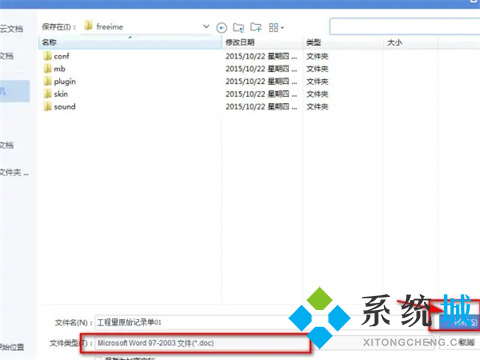Expand the freeime save location dropdown

(206, 26)
